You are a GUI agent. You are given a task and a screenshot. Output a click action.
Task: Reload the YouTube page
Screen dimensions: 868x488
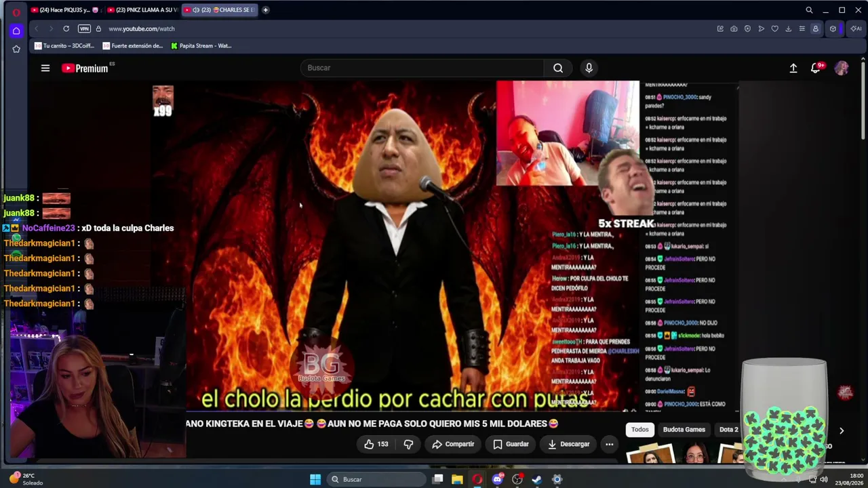[x=66, y=28]
